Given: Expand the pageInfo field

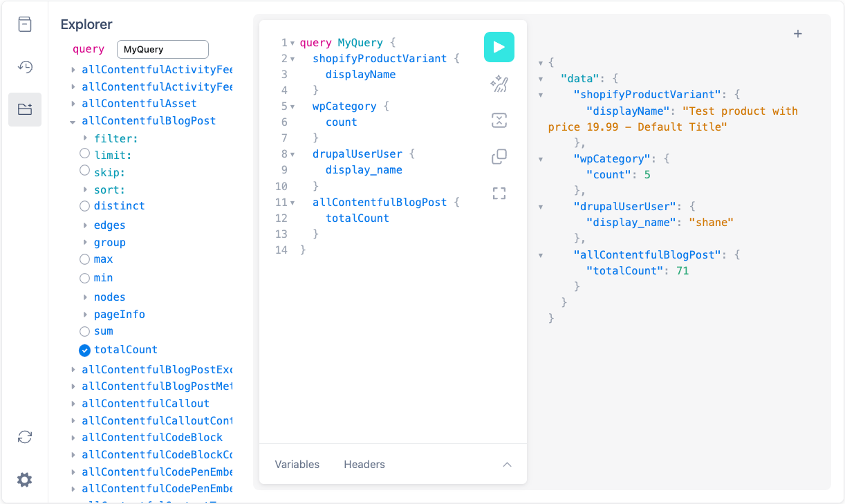Looking at the screenshot, I should click(x=85, y=315).
